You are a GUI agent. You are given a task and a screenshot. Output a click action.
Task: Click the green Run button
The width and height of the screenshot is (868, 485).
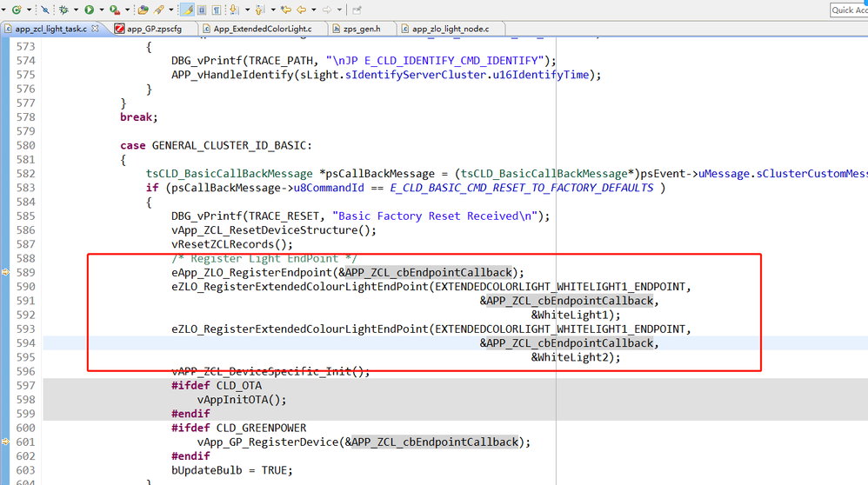coord(89,10)
